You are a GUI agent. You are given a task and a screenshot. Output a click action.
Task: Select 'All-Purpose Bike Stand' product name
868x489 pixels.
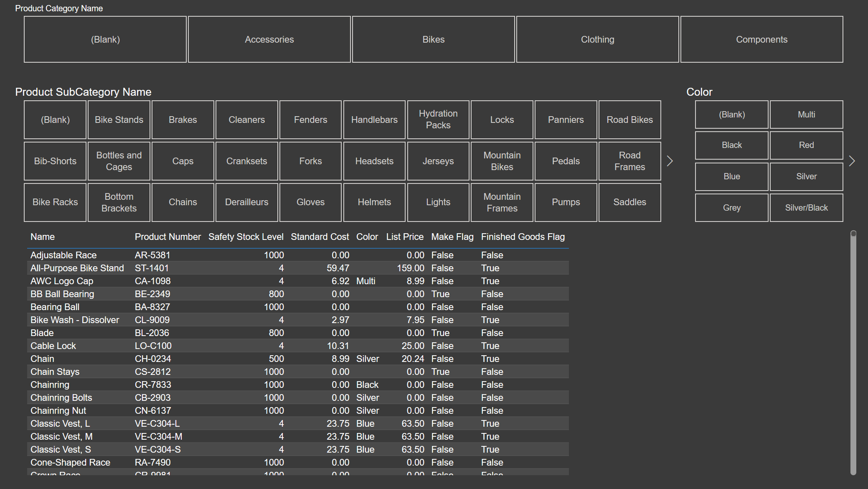pyautogui.click(x=77, y=268)
